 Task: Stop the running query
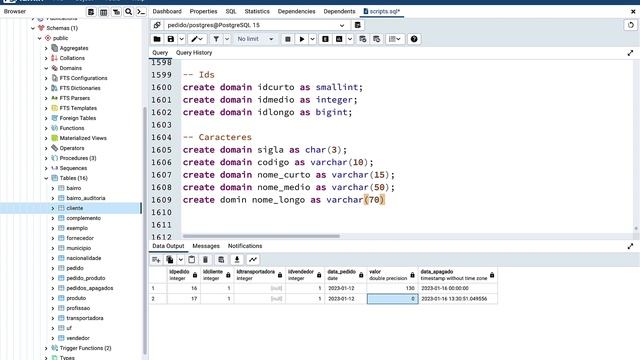pyautogui.click(x=288, y=39)
